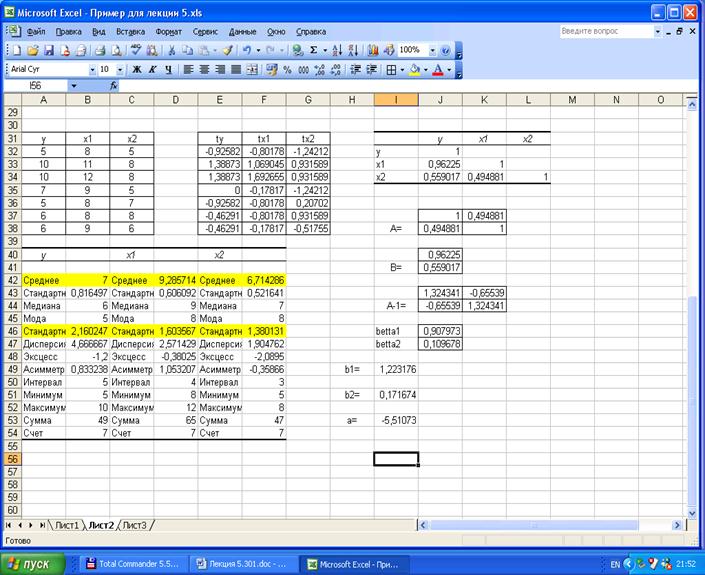705x575 pixels.
Task: Activate the Format Painter brush
Action: click(228, 50)
